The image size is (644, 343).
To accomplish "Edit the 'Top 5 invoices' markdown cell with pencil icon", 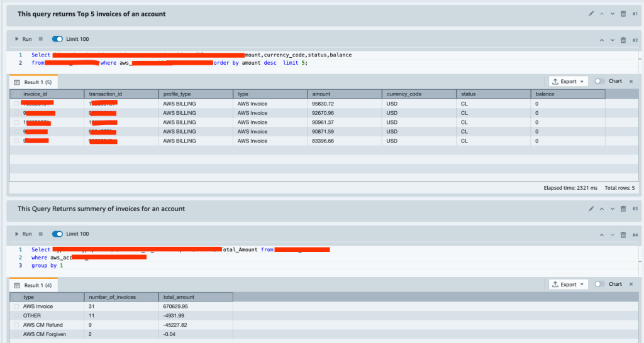I will [591, 14].
